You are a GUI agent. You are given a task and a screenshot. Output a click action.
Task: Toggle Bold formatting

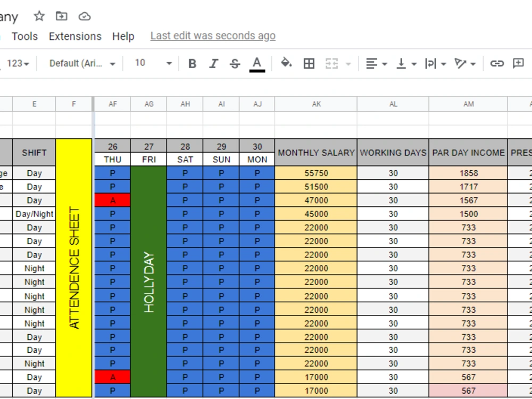click(192, 63)
